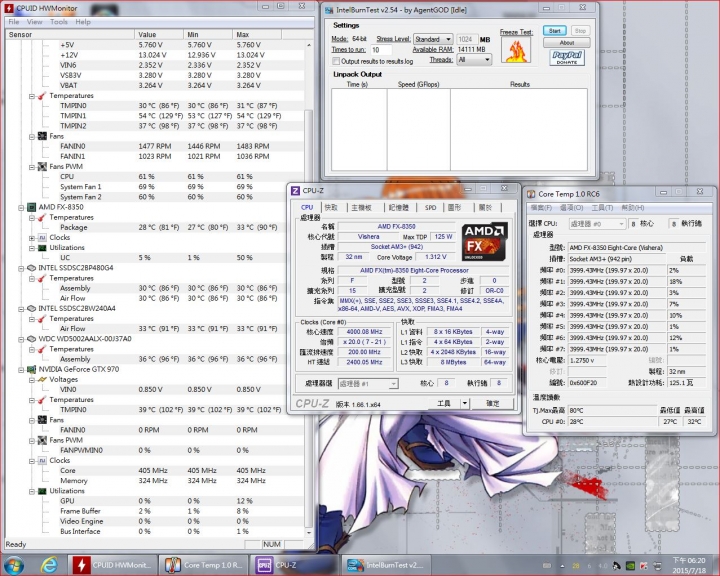Open the Tools menu in HWMonitor
This screenshot has height=576, width=720.
(59, 22)
